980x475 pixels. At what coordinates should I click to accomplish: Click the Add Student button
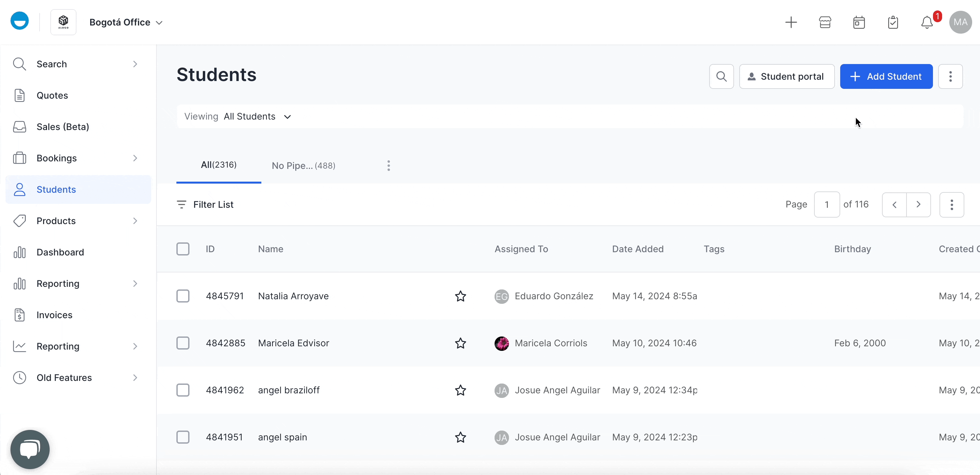point(886,76)
